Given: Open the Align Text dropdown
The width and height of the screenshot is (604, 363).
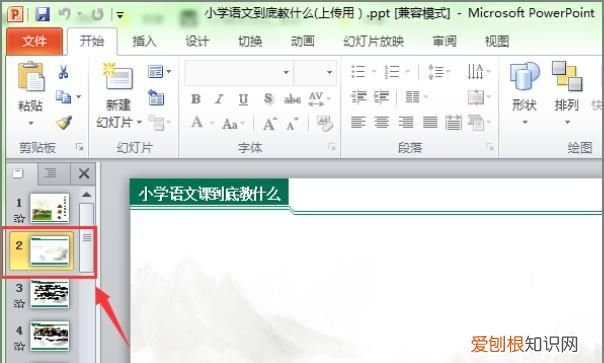Looking at the screenshot, I should (x=479, y=97).
